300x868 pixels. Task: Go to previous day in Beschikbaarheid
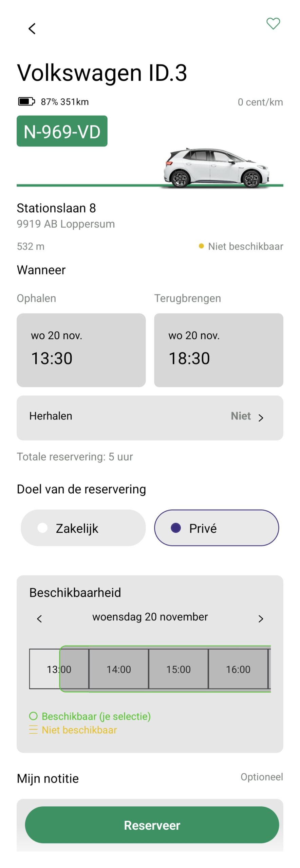tap(39, 619)
